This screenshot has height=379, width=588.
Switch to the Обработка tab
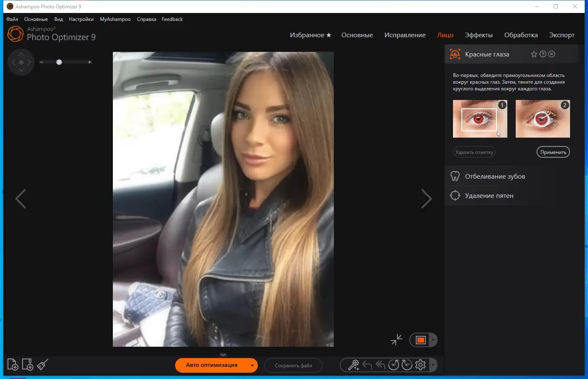click(521, 35)
